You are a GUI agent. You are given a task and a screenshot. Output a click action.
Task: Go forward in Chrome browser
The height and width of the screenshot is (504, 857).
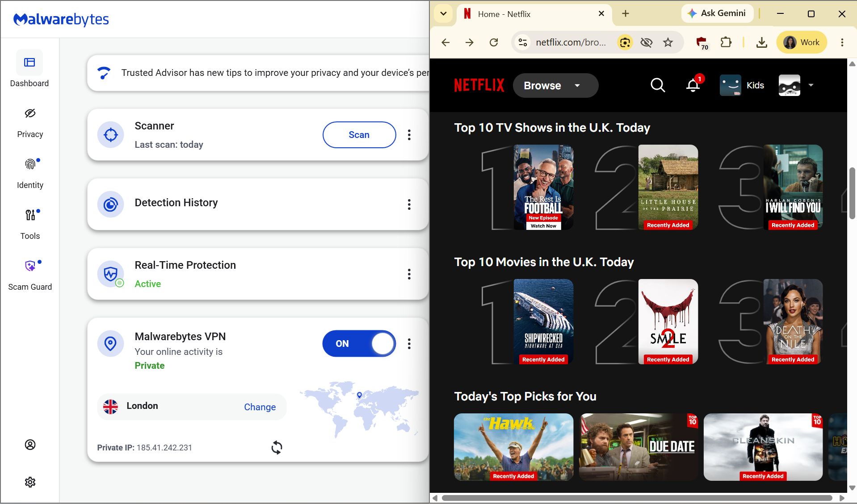point(469,42)
